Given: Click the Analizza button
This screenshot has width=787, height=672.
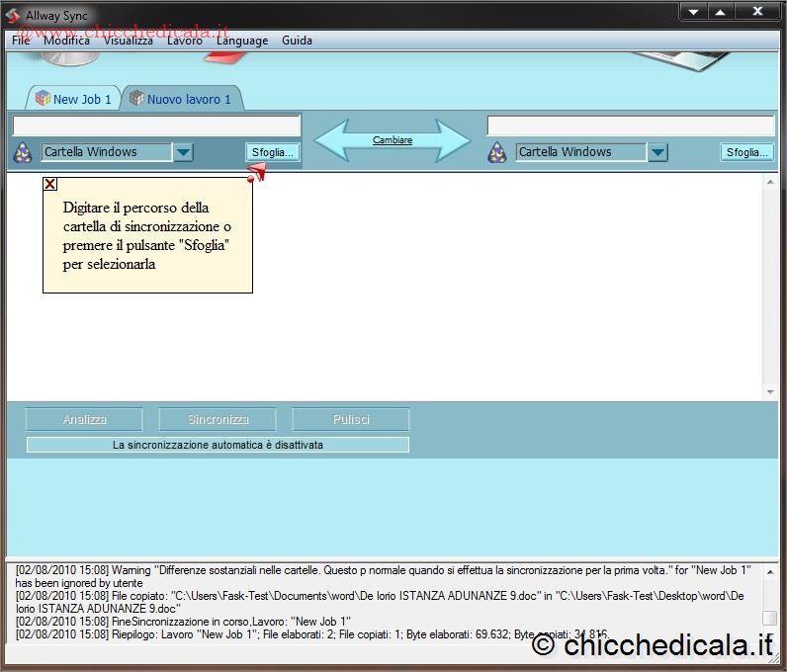Looking at the screenshot, I should pyautogui.click(x=85, y=420).
